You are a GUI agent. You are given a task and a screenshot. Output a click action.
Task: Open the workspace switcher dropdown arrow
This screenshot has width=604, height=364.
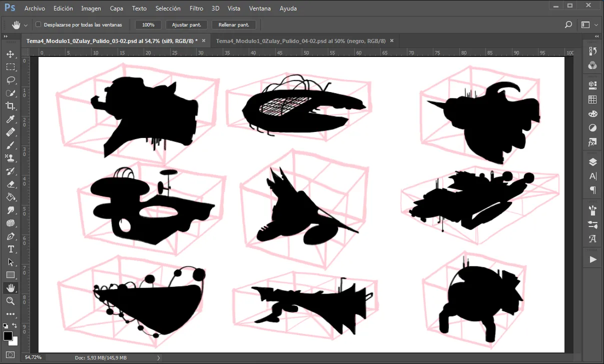point(596,24)
